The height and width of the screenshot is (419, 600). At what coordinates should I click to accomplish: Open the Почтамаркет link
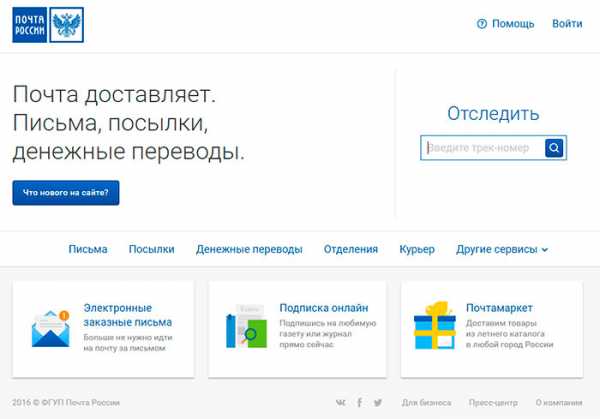(499, 308)
